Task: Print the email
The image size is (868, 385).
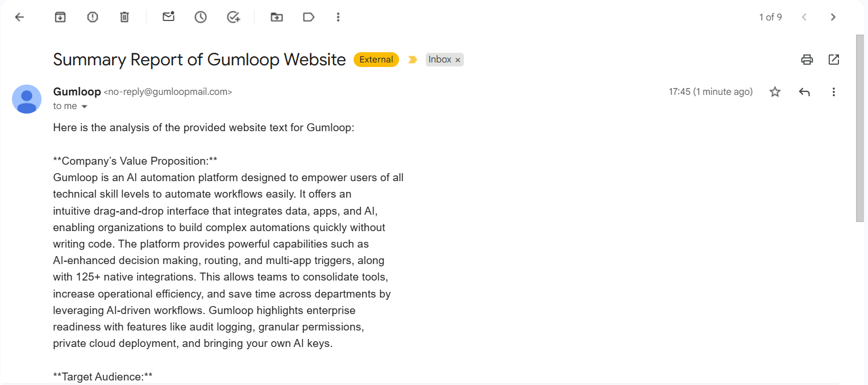Action: click(x=807, y=59)
